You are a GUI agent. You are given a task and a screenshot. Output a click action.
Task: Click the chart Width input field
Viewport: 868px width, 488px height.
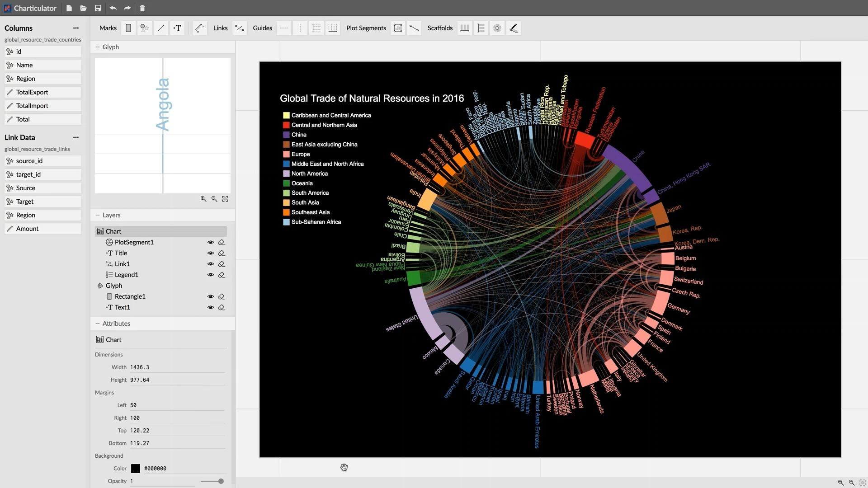[x=176, y=367]
